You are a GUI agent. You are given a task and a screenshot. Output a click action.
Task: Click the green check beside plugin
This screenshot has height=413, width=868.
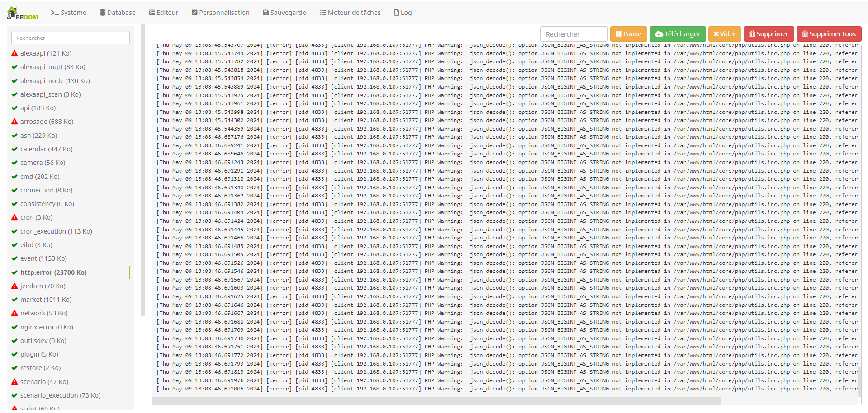[14, 354]
